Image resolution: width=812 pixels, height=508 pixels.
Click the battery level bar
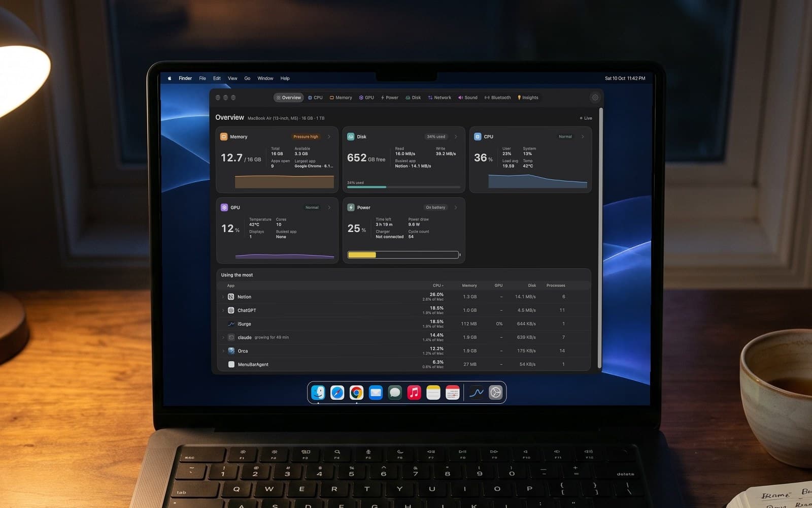tap(403, 255)
